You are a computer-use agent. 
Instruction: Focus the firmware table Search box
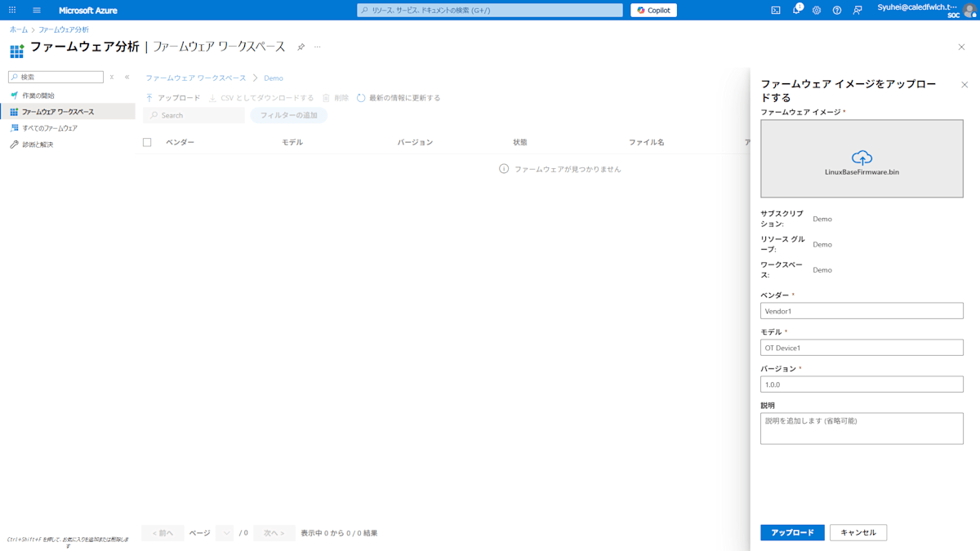click(194, 116)
